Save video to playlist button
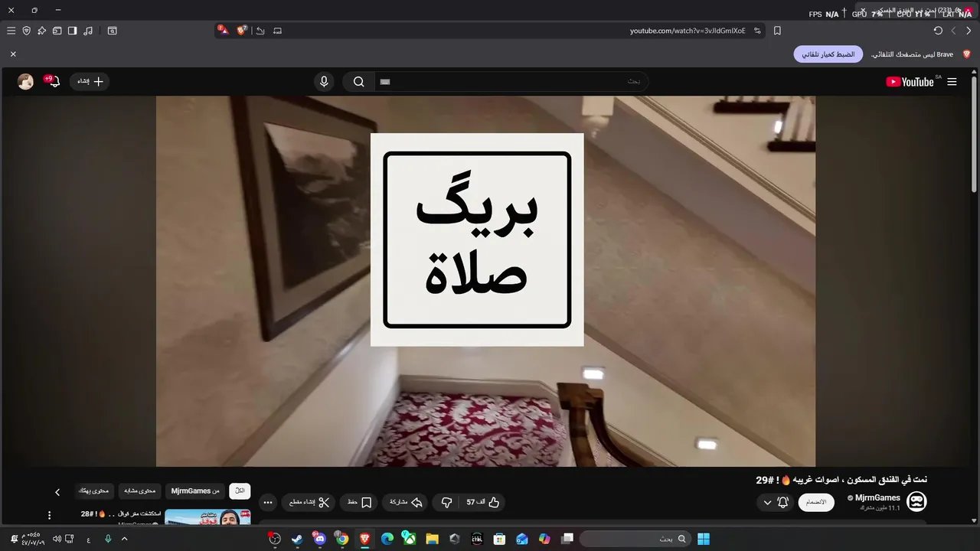The image size is (980, 551). click(x=359, y=502)
